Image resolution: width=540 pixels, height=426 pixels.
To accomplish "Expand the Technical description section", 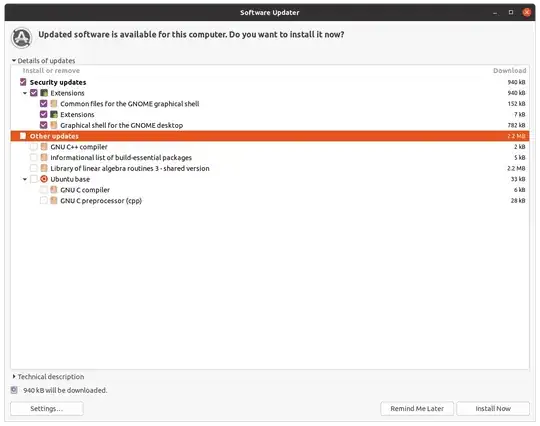I will pyautogui.click(x=14, y=376).
